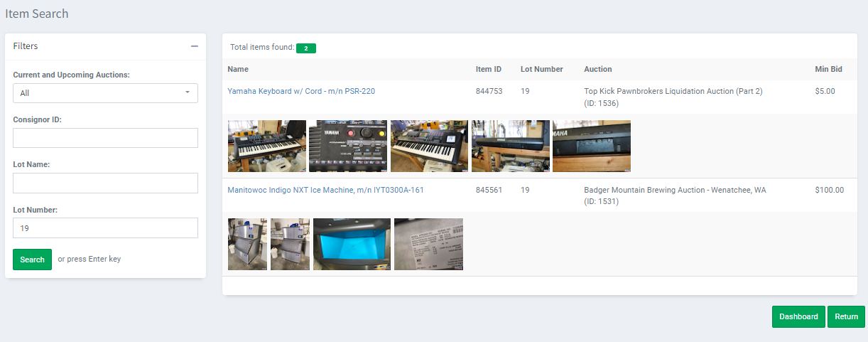
Task: Select item ID 844753 cell
Action: click(x=489, y=91)
